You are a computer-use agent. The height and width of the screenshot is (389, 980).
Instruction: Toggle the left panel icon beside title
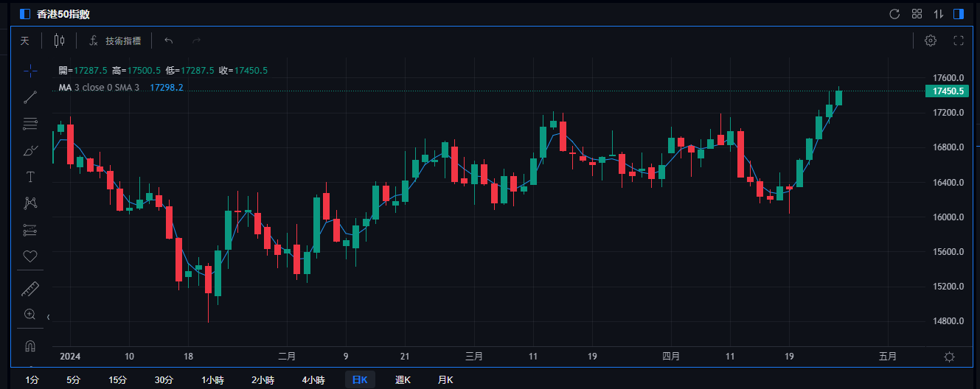25,14
